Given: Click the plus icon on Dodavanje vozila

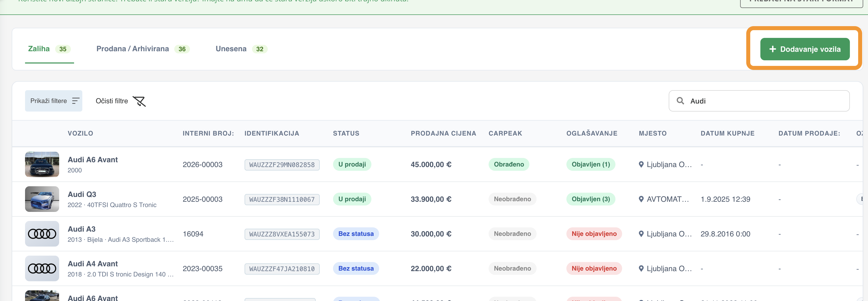Looking at the screenshot, I should [773, 49].
